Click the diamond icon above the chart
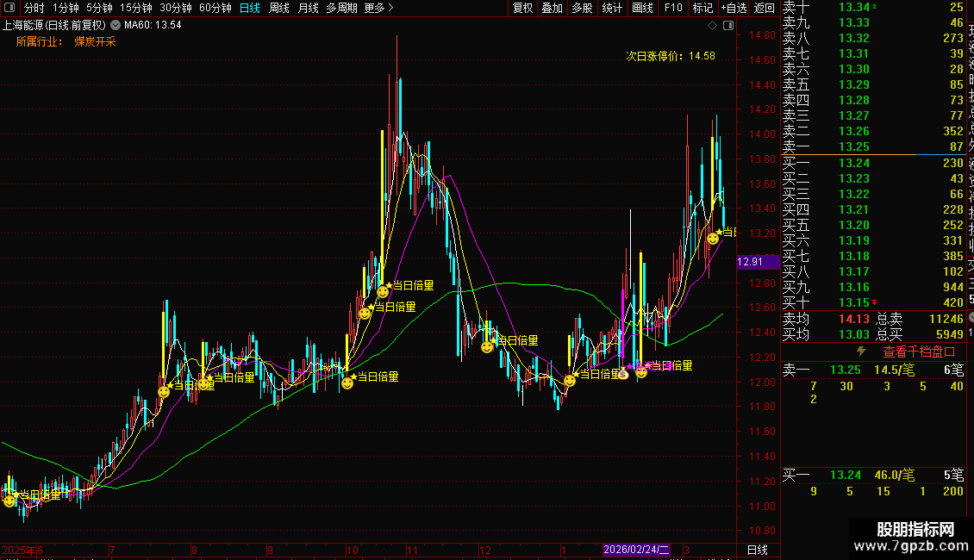This screenshot has width=974, height=560. [713, 26]
